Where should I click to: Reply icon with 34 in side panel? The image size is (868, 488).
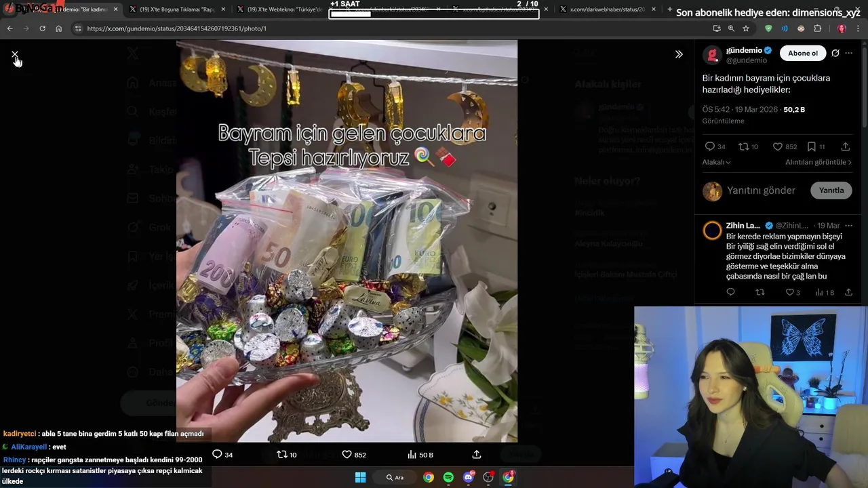(715, 146)
